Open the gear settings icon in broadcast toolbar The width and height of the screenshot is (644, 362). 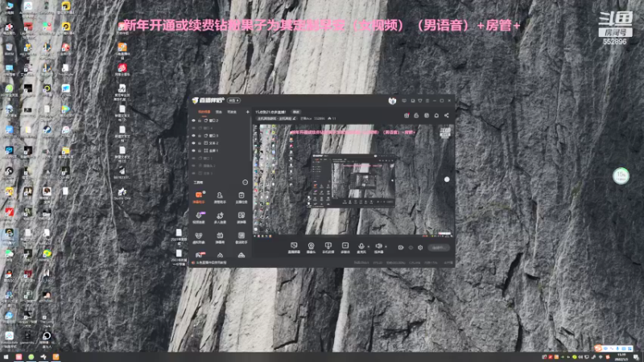(420, 248)
